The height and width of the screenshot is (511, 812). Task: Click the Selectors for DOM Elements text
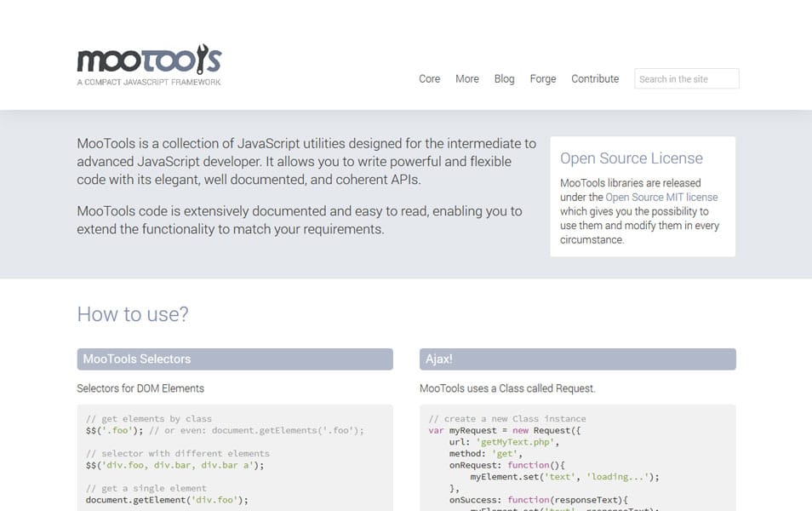[x=140, y=388]
